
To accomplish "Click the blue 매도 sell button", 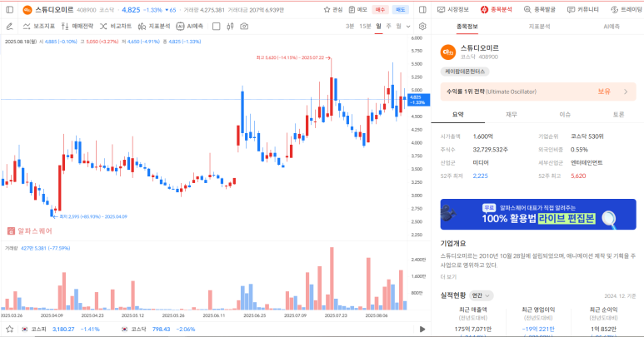I will click(x=401, y=10).
